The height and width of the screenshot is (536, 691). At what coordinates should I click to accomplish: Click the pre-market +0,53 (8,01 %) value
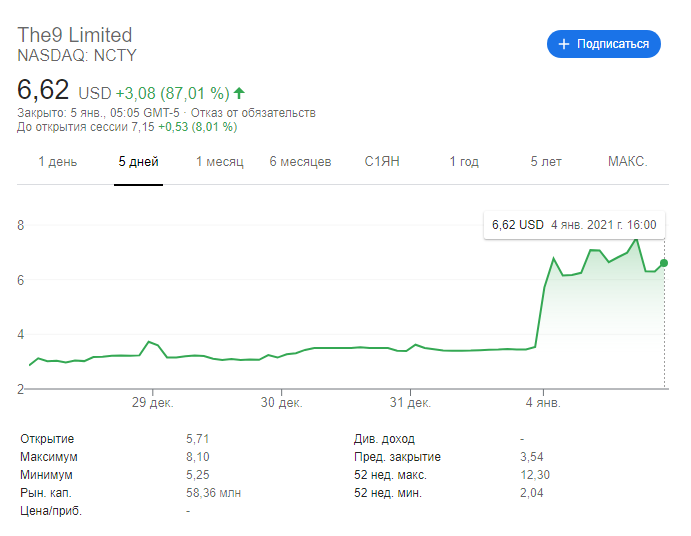(197, 127)
